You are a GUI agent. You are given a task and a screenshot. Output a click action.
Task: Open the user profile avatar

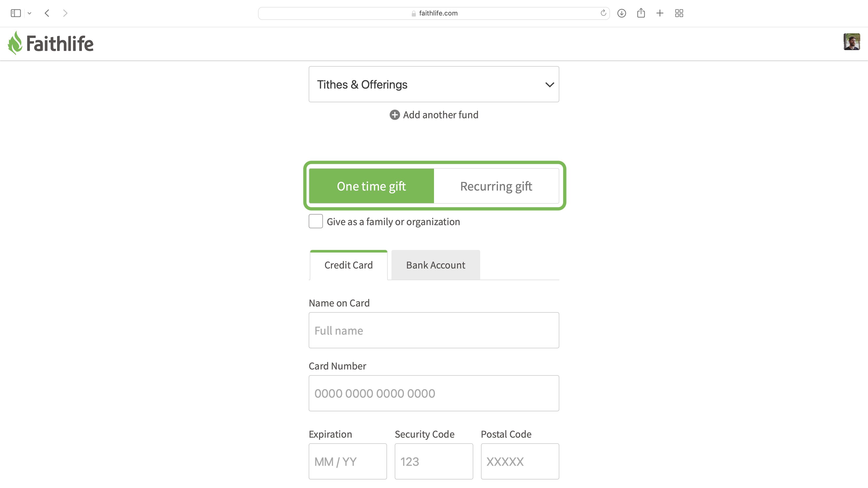(x=851, y=42)
